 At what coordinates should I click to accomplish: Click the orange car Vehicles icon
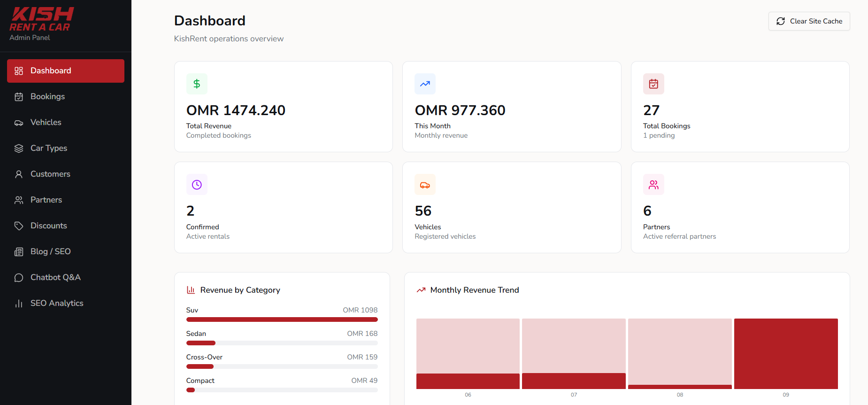tap(425, 185)
